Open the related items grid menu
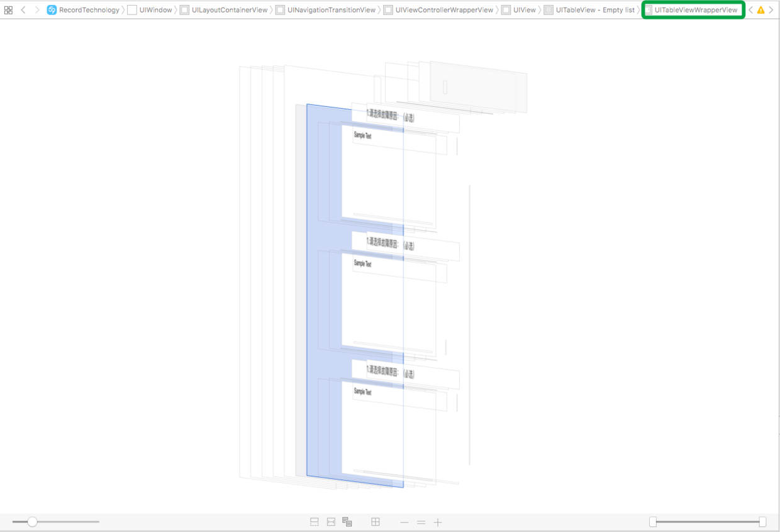The width and height of the screenshot is (780, 532). click(x=8, y=10)
